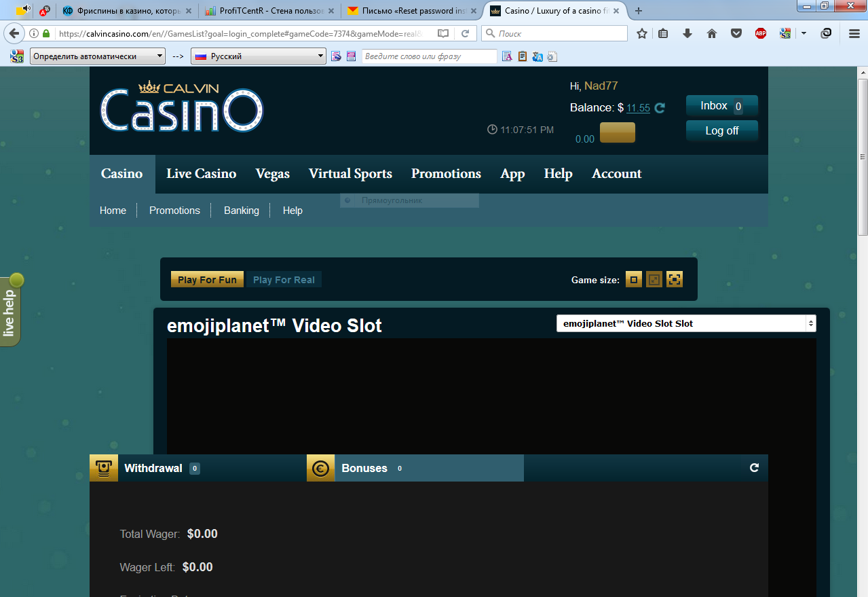Open the Pocket icon in toolbar
The height and width of the screenshot is (597, 868).
pos(736,33)
